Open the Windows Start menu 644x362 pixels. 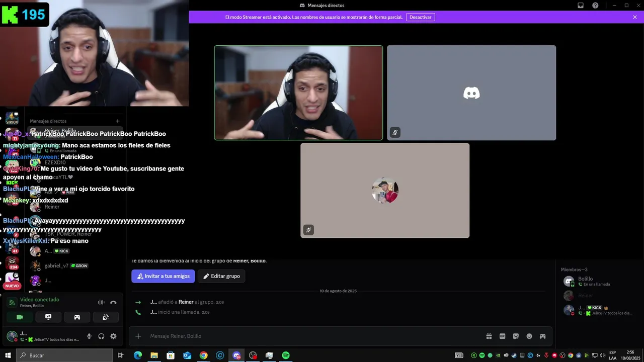tap(8, 355)
